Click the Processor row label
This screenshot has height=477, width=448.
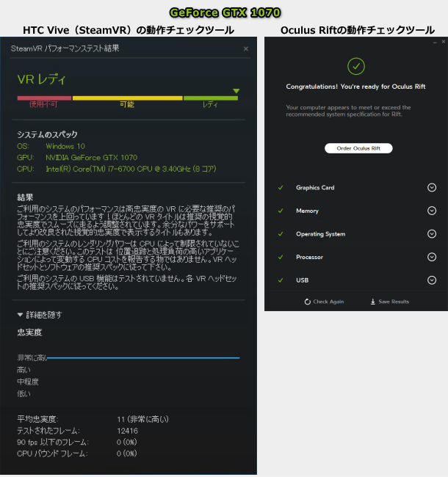coord(309,257)
